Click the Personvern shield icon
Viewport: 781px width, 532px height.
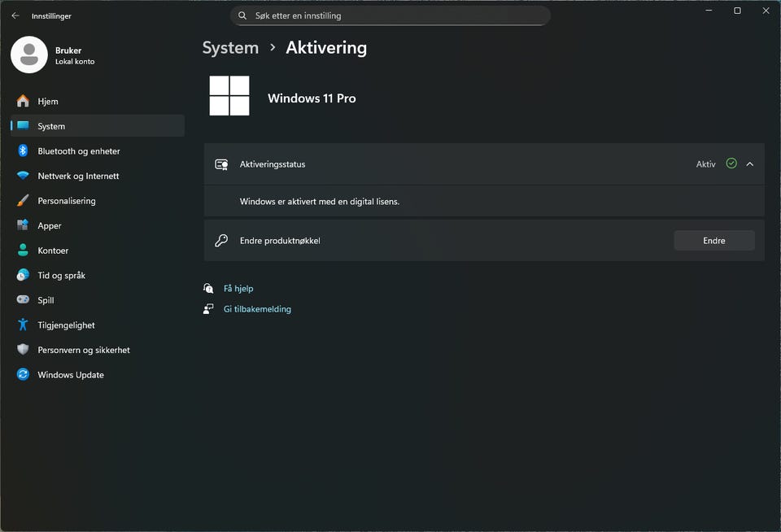(x=23, y=350)
